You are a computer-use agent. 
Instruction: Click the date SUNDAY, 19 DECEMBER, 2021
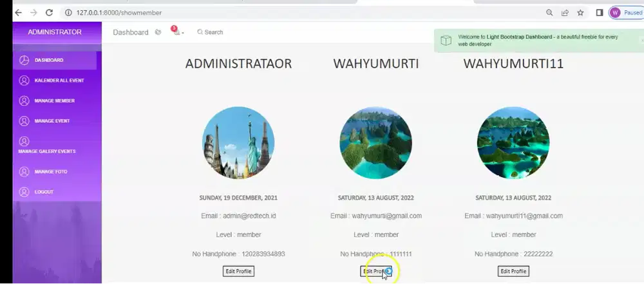(238, 198)
